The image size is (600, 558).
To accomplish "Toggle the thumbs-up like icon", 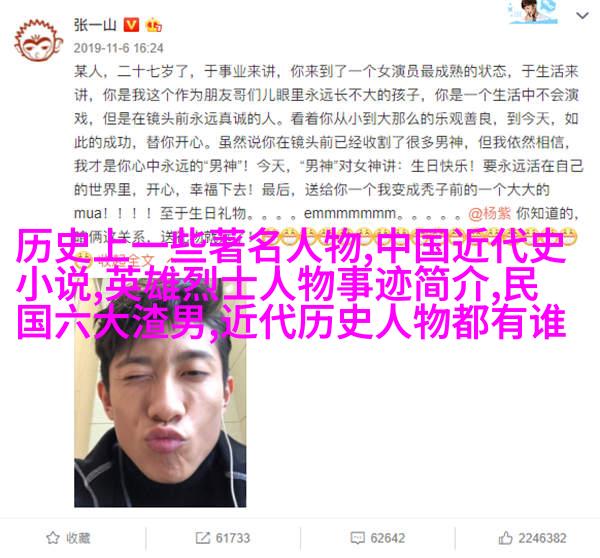I will coord(505,538).
